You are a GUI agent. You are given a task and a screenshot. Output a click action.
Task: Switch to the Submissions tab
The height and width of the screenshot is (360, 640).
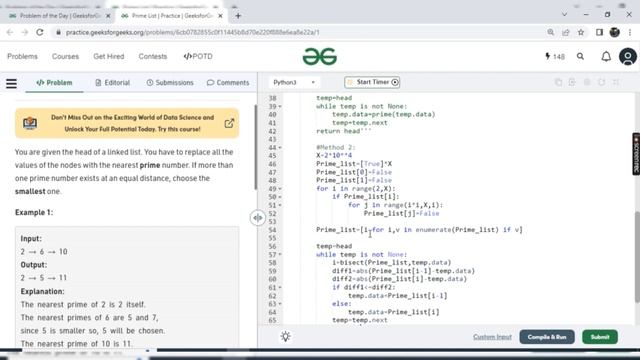(170, 83)
